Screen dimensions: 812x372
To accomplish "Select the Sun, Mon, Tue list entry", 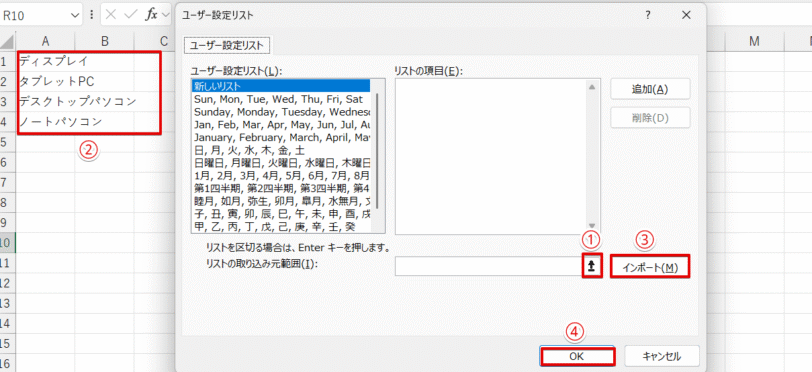I will click(281, 98).
